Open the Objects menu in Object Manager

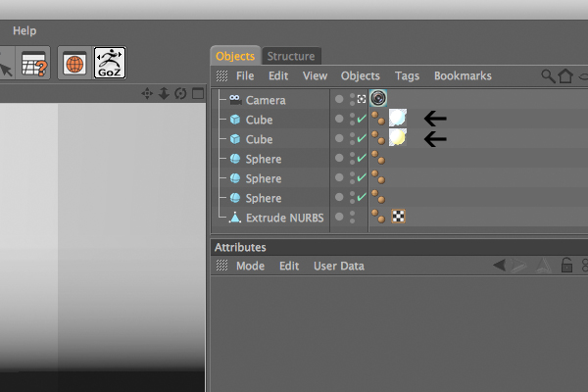coord(361,75)
